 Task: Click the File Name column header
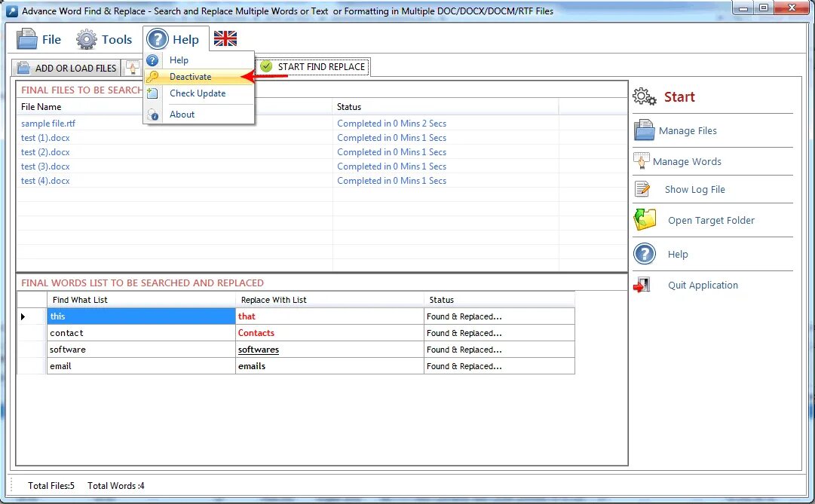click(x=174, y=107)
